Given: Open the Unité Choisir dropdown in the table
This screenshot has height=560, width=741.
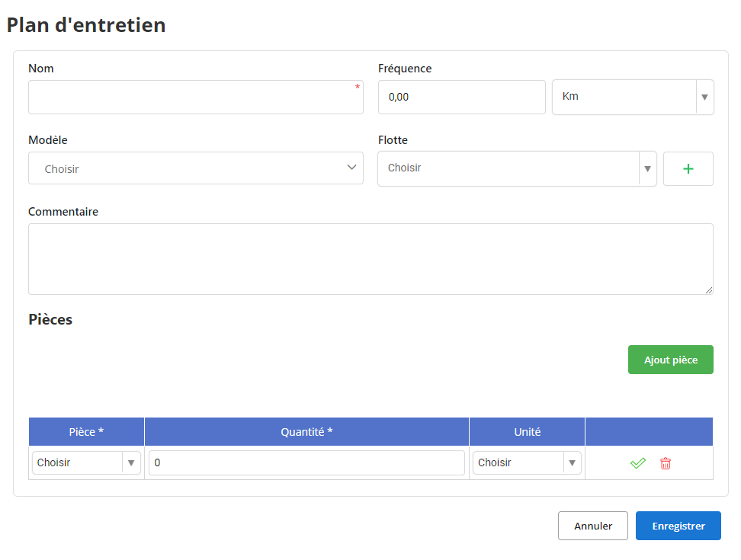Looking at the screenshot, I should click(527, 462).
